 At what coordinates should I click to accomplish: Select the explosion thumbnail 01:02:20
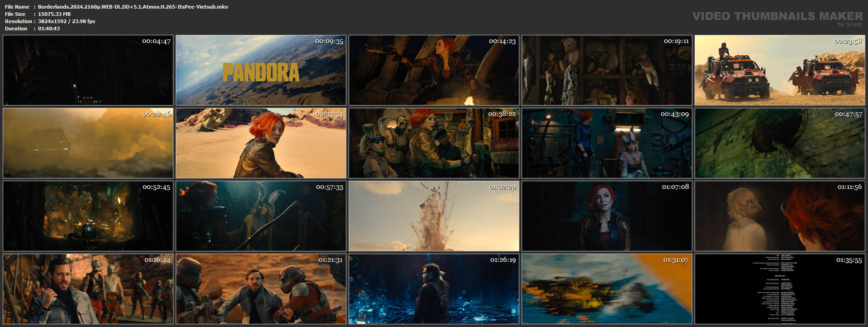(434, 216)
